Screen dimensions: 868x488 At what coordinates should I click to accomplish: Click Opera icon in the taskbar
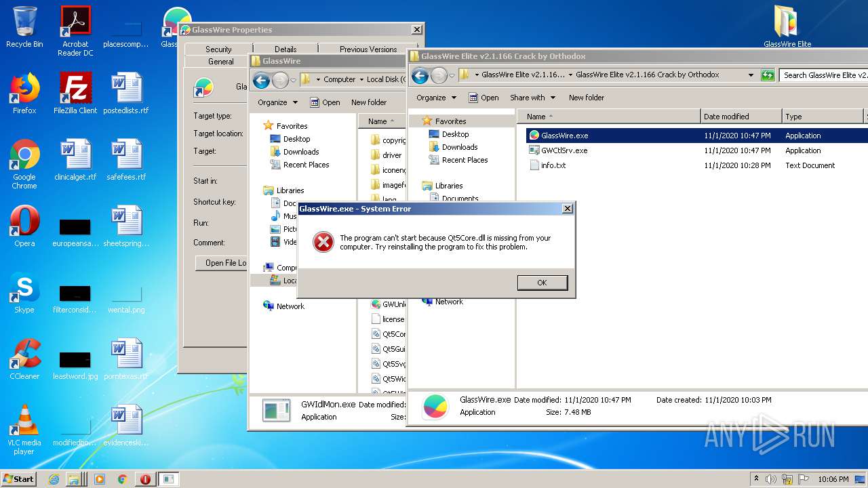(x=145, y=479)
